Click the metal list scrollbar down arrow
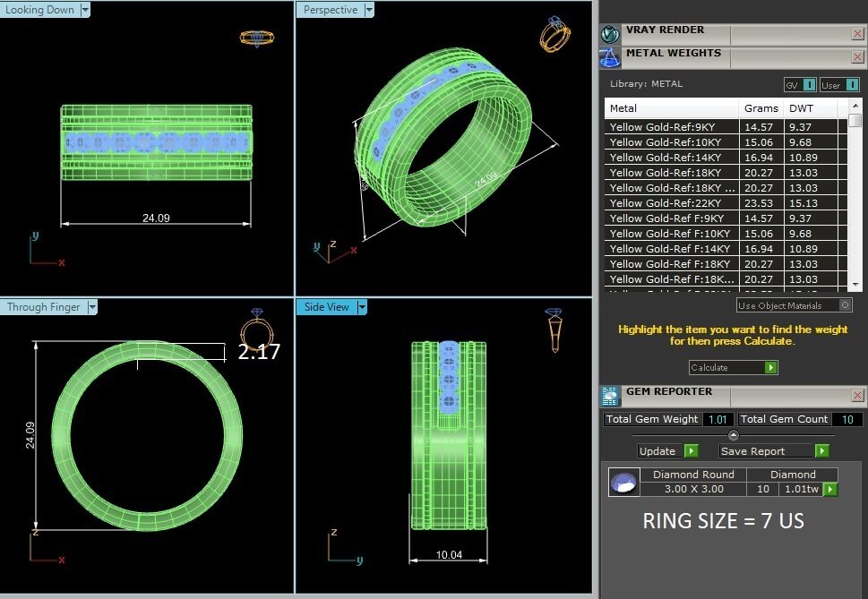The image size is (868, 599). pyautogui.click(x=855, y=285)
